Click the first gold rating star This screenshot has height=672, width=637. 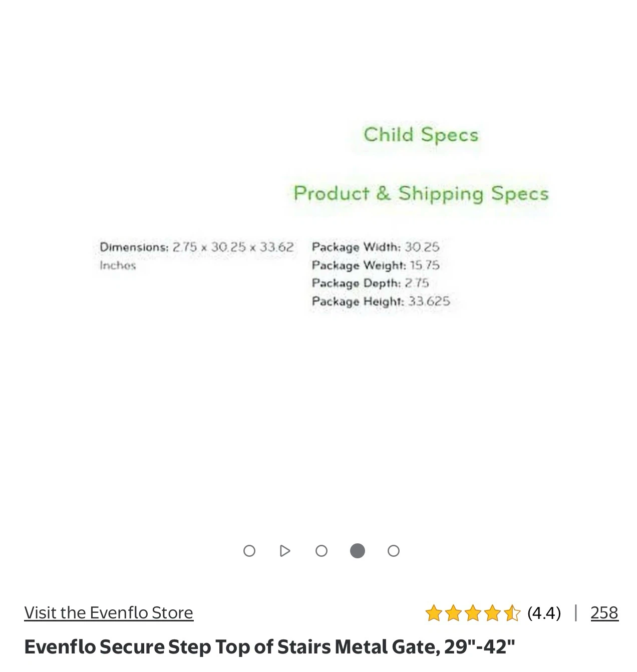[x=434, y=613]
